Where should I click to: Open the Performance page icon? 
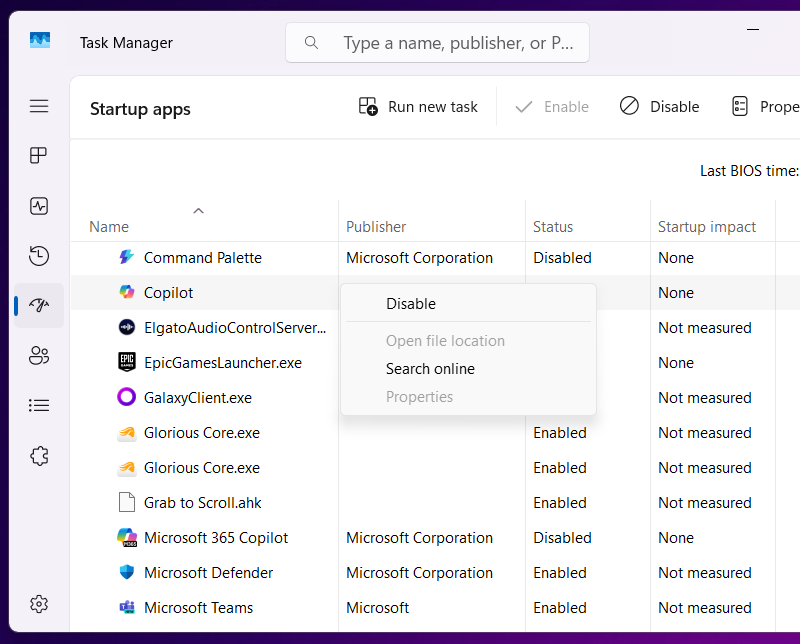(39, 206)
